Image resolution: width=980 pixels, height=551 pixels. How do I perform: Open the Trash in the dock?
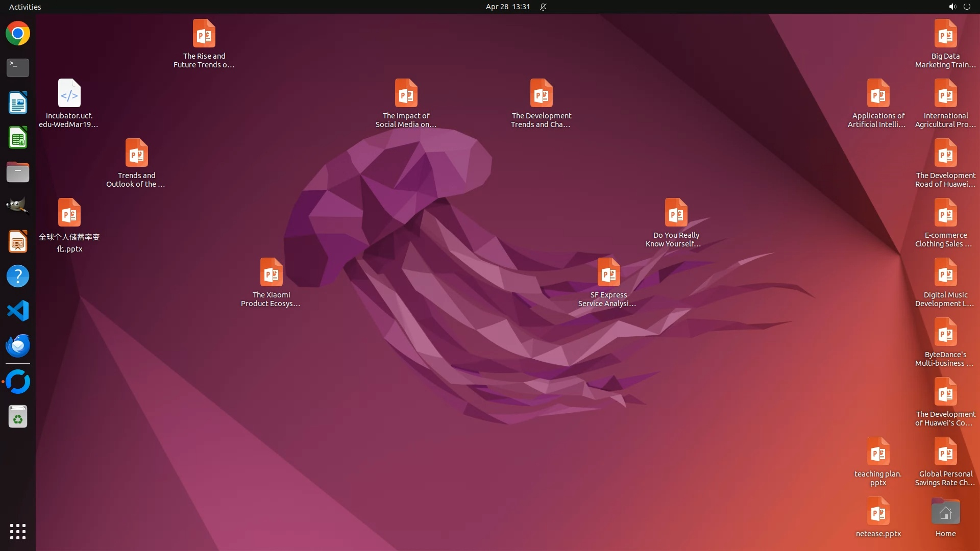18,417
